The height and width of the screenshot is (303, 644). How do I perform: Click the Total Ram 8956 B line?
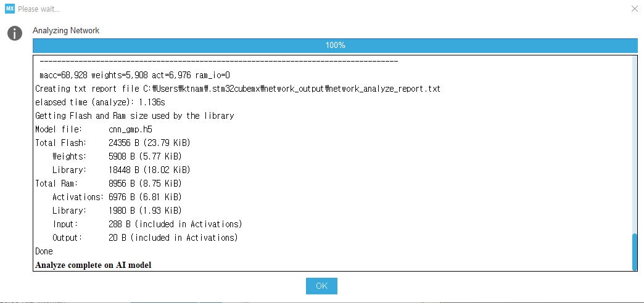pos(109,184)
